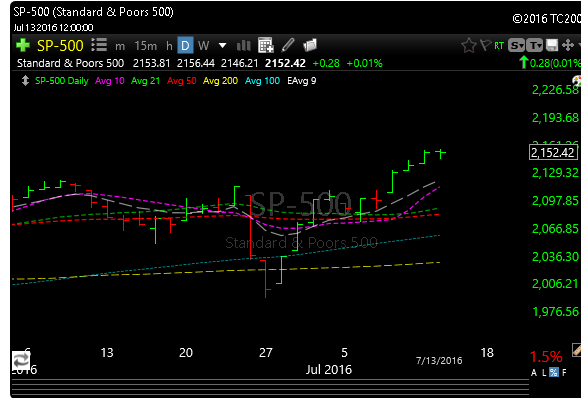581x398 pixels.
Task: Open the notes cards icon
Action: tap(310, 45)
